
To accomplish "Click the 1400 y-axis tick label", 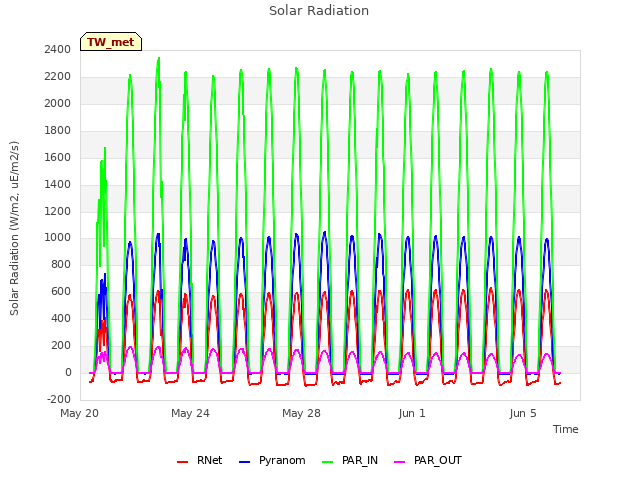I will pos(58,184).
